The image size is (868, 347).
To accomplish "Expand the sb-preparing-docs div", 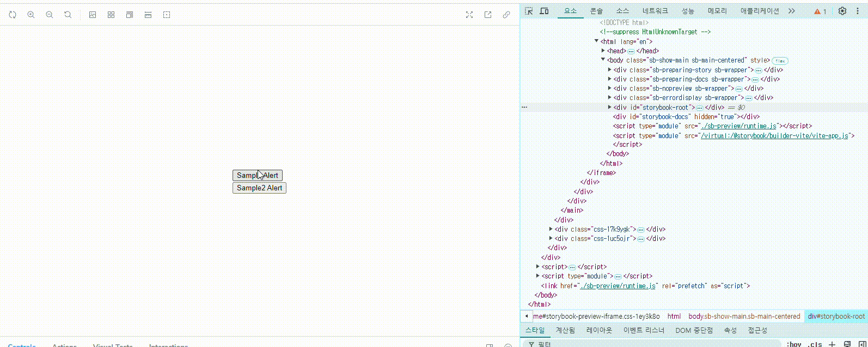I will 609,79.
